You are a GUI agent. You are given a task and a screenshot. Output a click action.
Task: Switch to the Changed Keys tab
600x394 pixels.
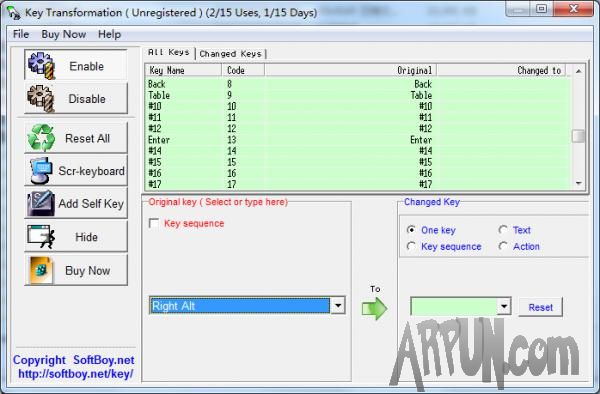(230, 54)
